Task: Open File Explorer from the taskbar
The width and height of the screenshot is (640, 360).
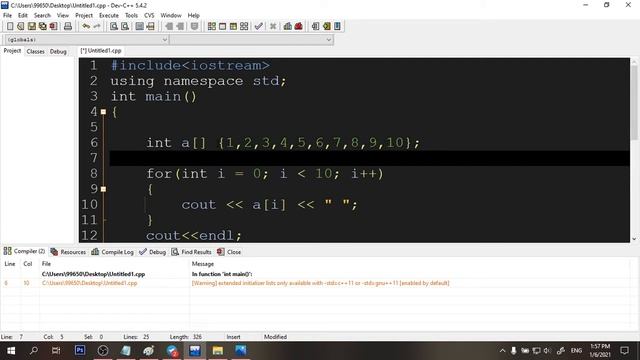Action: point(218,351)
